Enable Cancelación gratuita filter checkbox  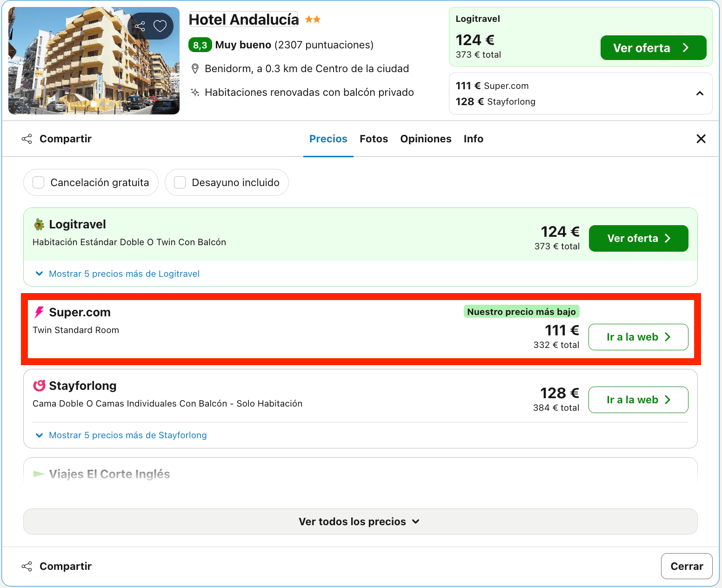click(x=39, y=182)
